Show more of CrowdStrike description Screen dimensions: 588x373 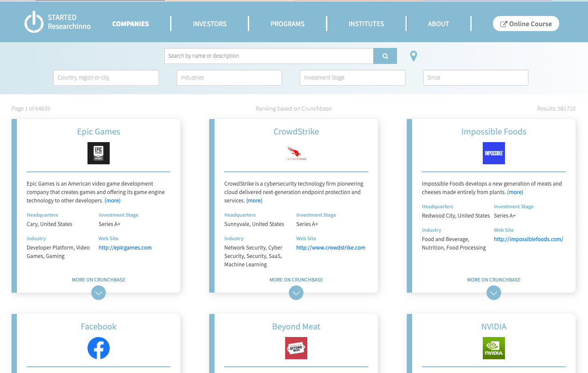[x=254, y=201]
